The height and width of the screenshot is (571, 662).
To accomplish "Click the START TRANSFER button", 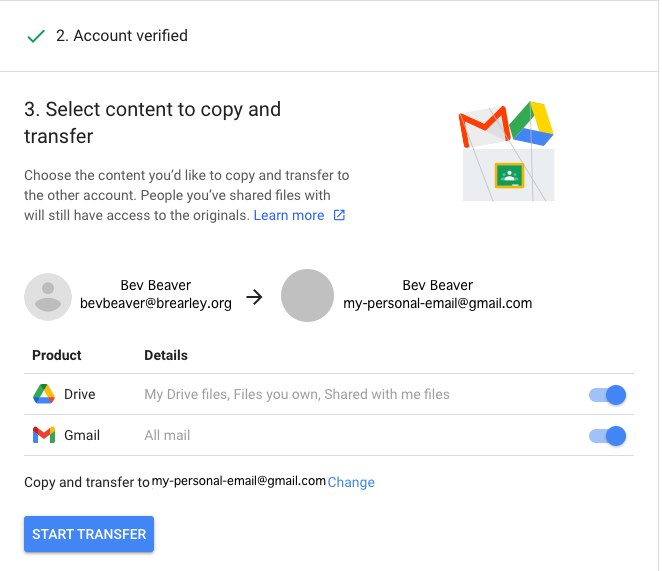I will [89, 534].
